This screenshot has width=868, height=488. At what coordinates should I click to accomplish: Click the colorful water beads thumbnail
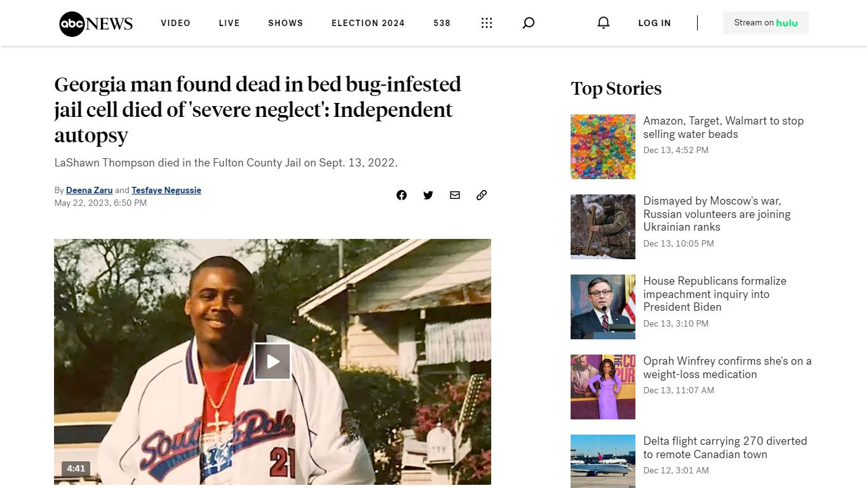pos(603,147)
